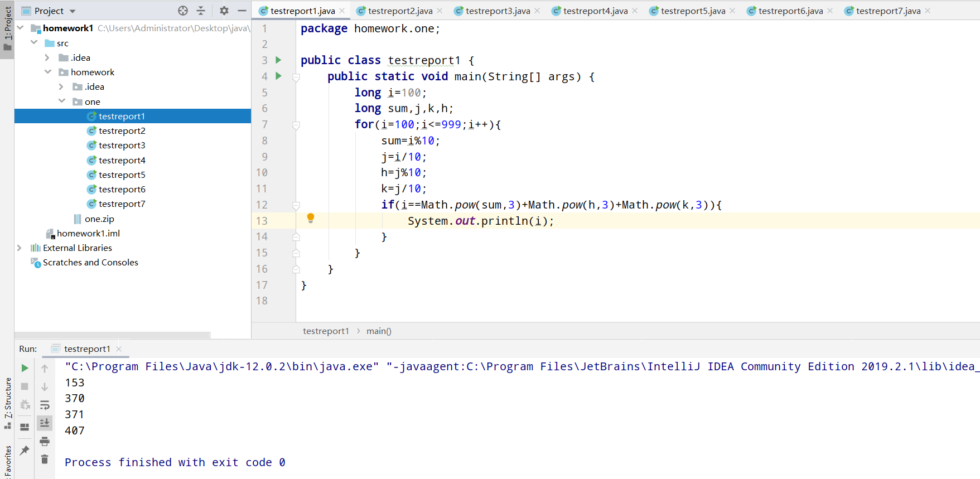This screenshot has height=479, width=980.
Task: Click the Print icon in Run console
Action: tap(45, 441)
